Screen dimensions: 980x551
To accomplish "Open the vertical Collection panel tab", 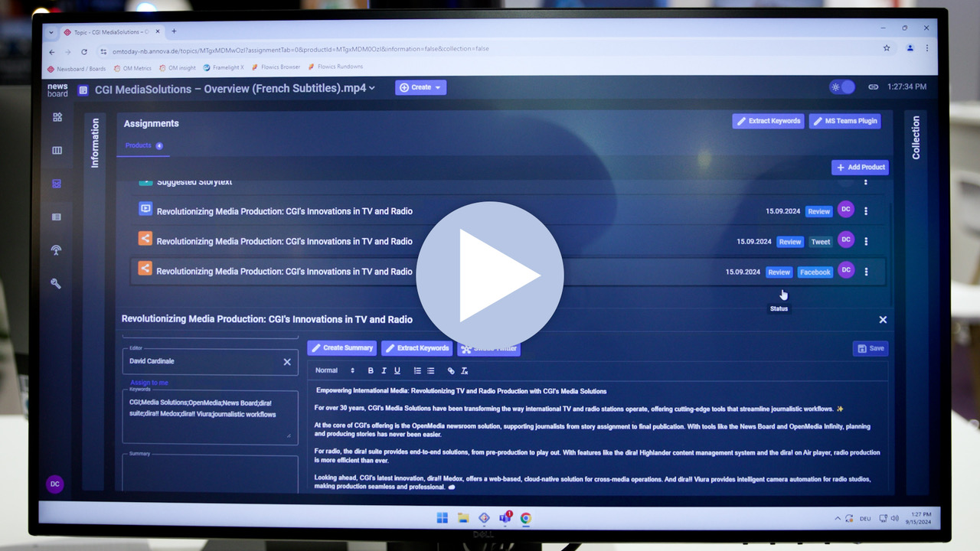I will 916,138.
